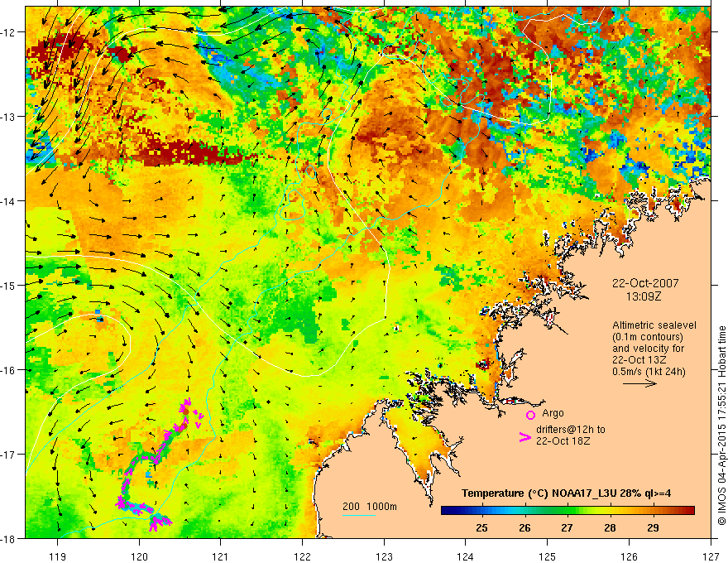The height and width of the screenshot is (563, 728).
Task: Click the longitude axis label 126
Action: (x=629, y=556)
